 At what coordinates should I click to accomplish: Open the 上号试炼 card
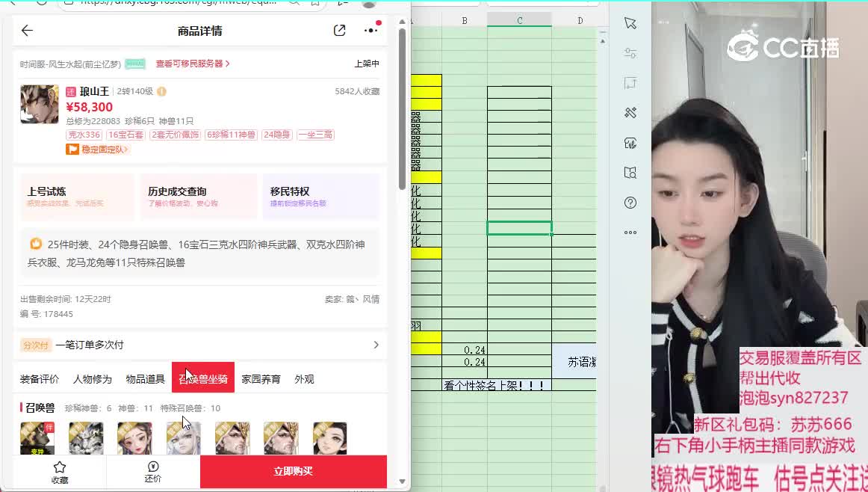(78, 196)
